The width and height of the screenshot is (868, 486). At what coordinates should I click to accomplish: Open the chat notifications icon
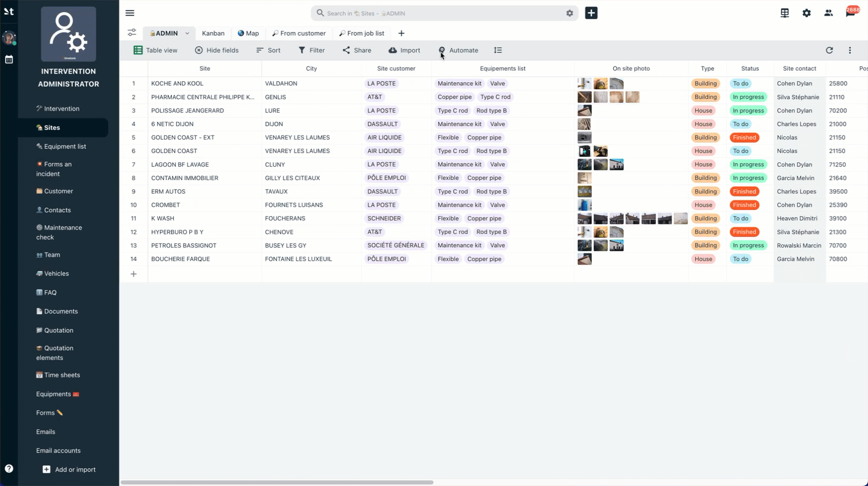click(850, 13)
